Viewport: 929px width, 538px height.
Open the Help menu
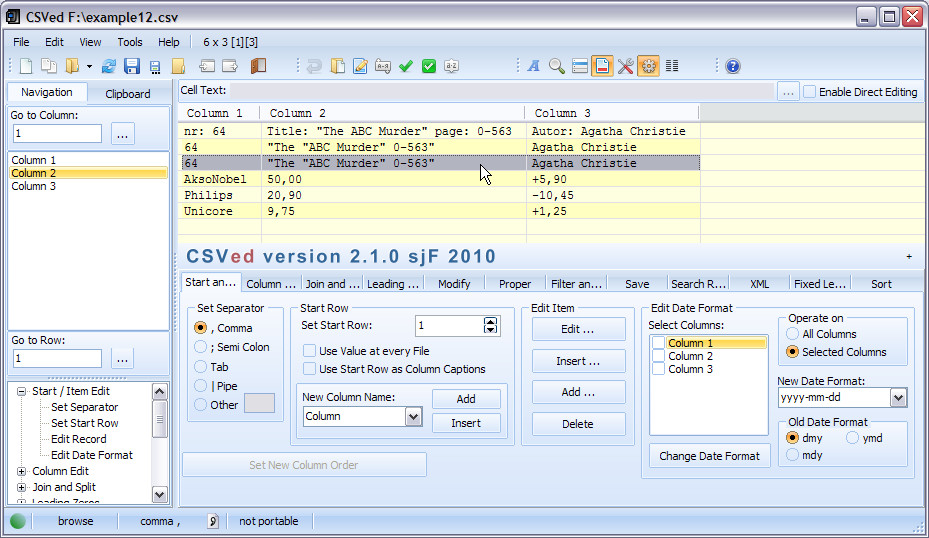click(169, 42)
